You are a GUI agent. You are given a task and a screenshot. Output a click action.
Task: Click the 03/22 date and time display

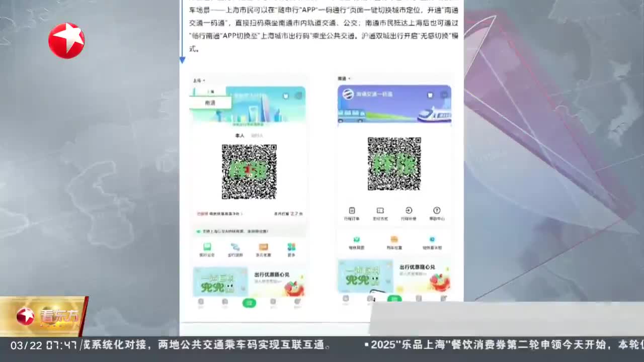(x=43, y=345)
